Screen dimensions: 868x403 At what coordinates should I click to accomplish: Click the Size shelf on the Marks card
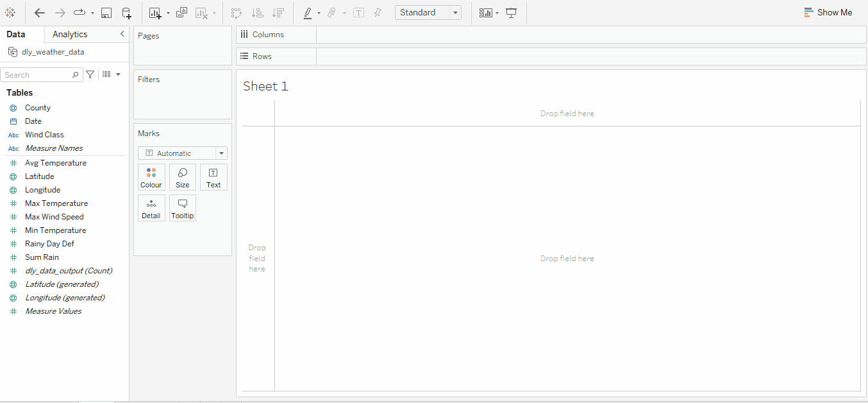pos(182,177)
